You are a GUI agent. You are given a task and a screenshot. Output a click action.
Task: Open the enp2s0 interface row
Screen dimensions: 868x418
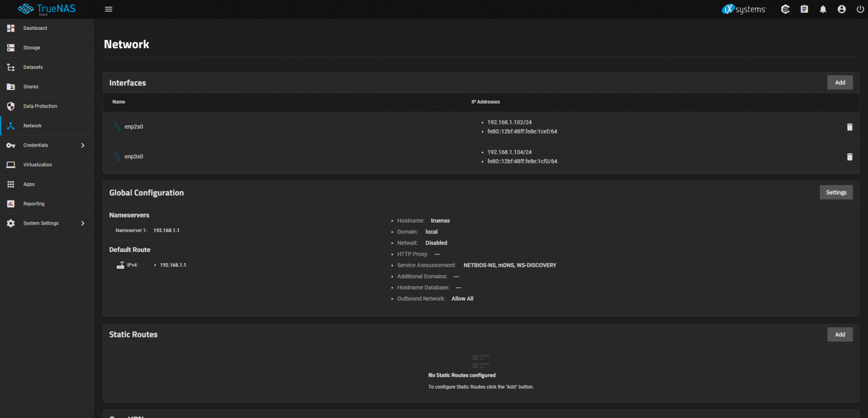click(x=481, y=127)
